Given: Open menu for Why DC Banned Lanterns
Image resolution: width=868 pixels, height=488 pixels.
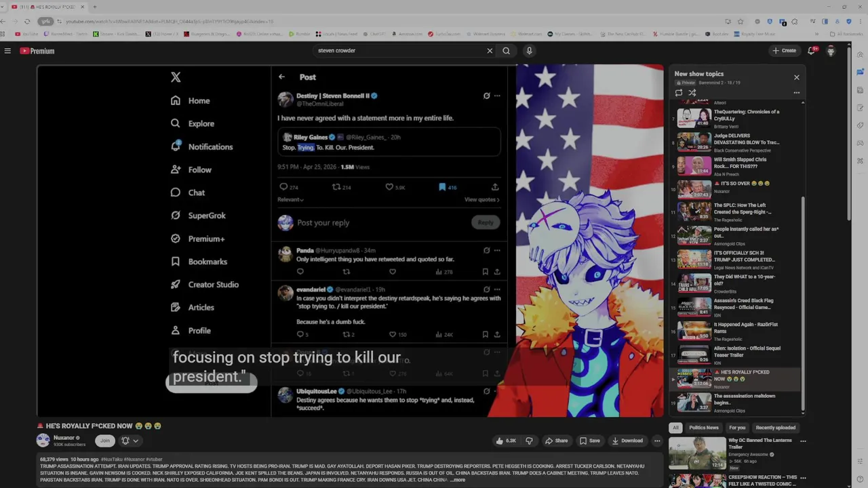Looking at the screenshot, I should (x=803, y=441).
